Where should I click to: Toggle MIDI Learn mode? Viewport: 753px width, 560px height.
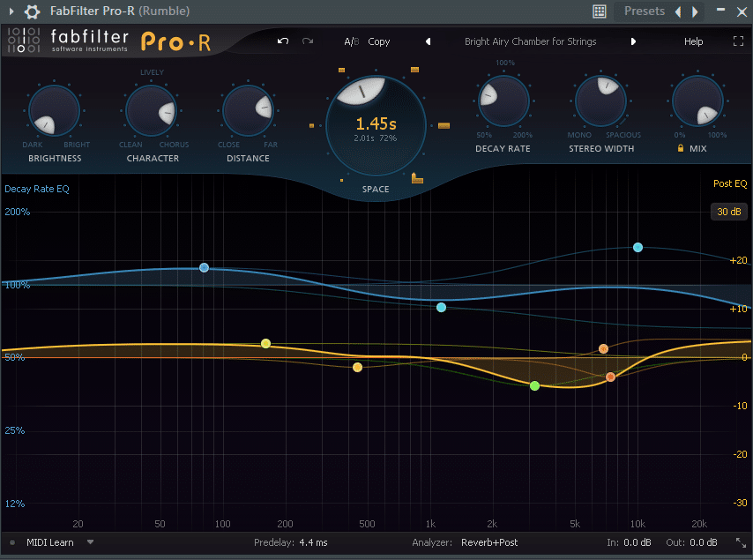[50, 542]
